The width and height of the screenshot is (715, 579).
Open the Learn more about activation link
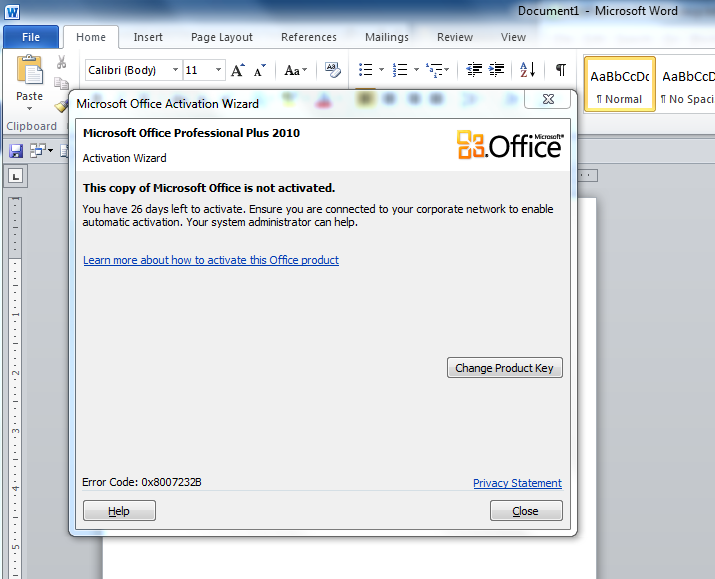coord(211,260)
